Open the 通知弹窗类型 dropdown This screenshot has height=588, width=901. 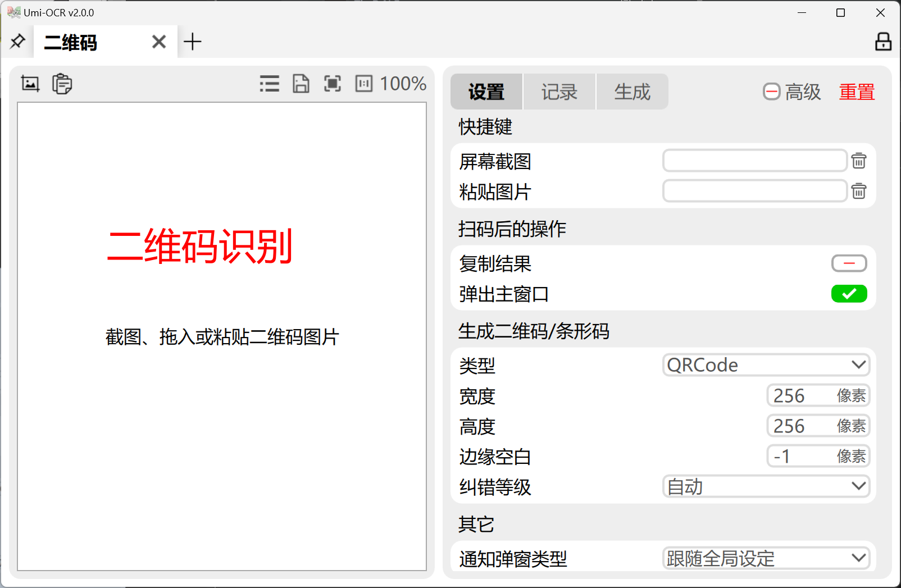coord(766,558)
